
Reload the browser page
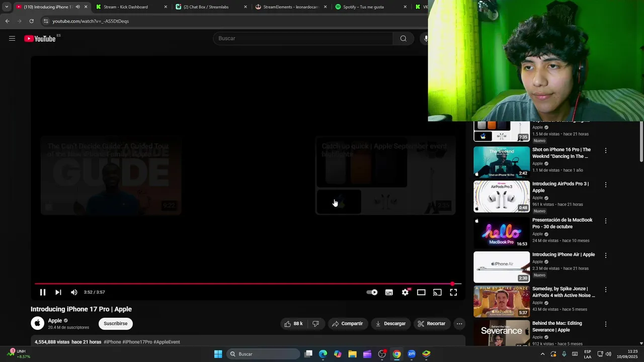tap(31, 21)
